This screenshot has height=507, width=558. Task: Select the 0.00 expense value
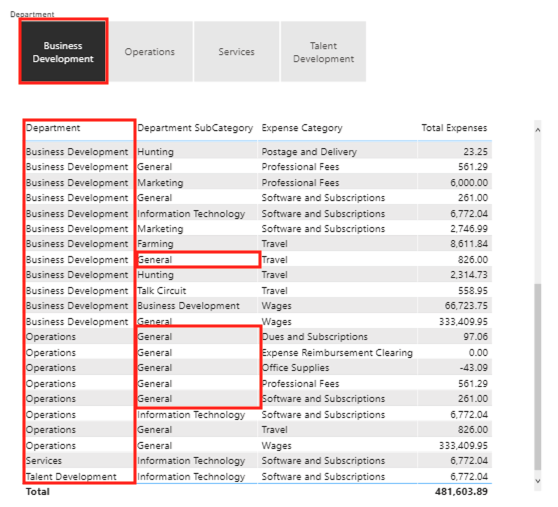[478, 353]
